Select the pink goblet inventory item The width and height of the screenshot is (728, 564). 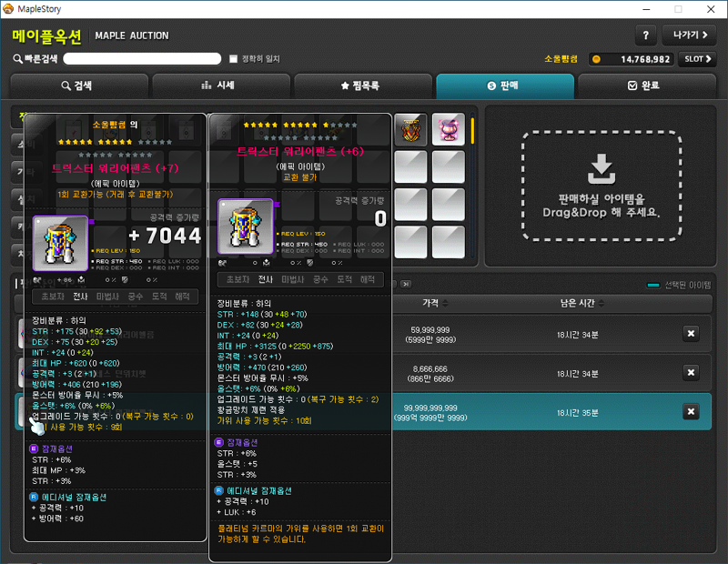tap(448, 129)
